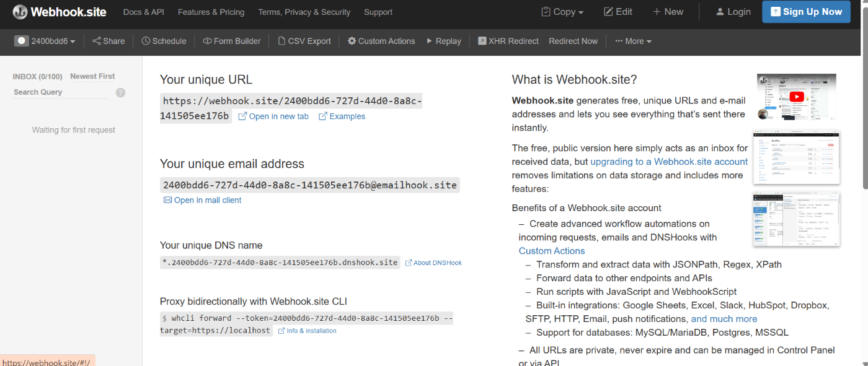The height and width of the screenshot is (366, 868).
Task: Open Terms, Privacy & Security
Action: (x=304, y=12)
